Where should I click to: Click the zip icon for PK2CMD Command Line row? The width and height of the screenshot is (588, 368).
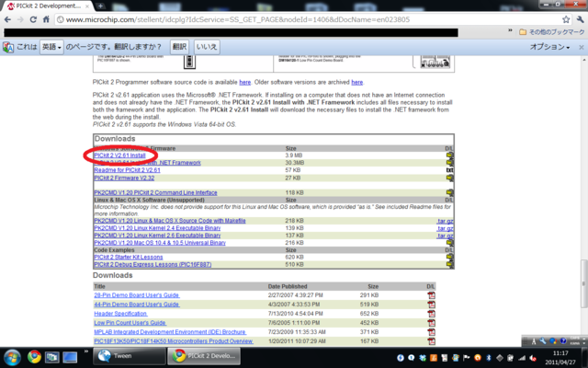449,192
